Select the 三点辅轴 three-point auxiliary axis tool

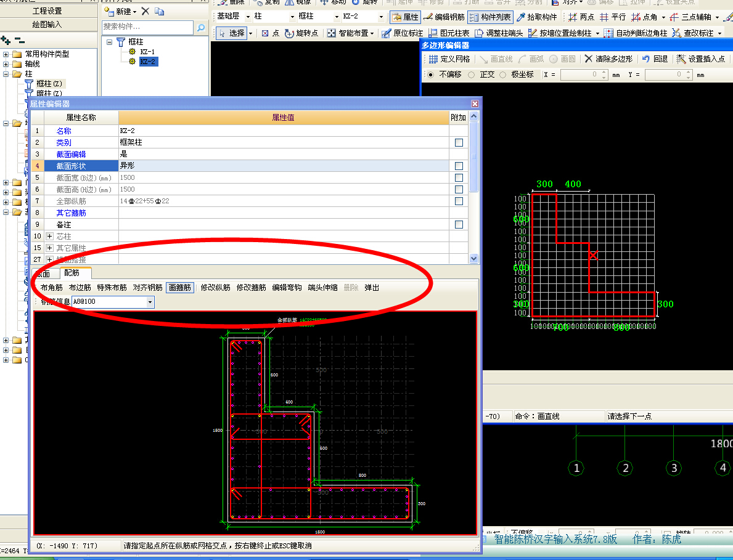point(690,17)
